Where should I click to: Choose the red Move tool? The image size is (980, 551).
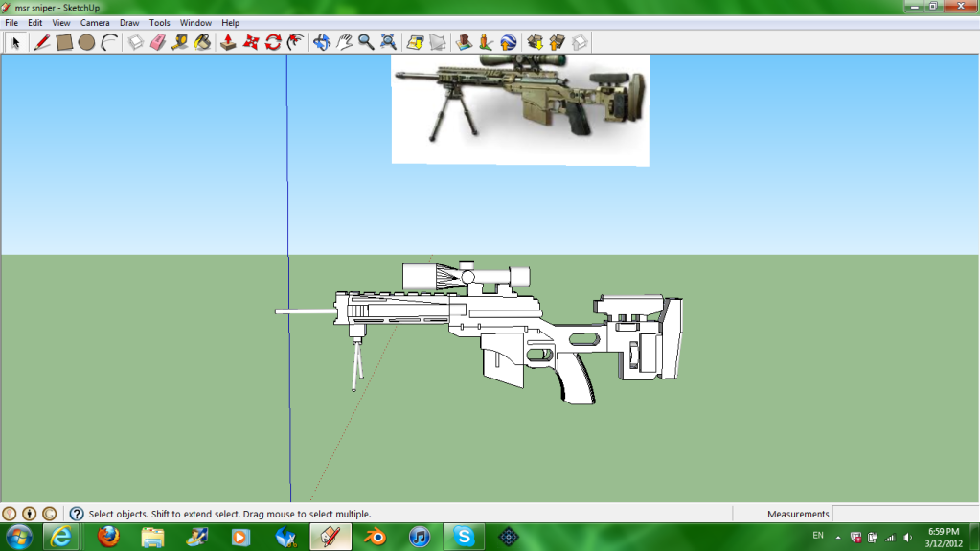coord(251,42)
